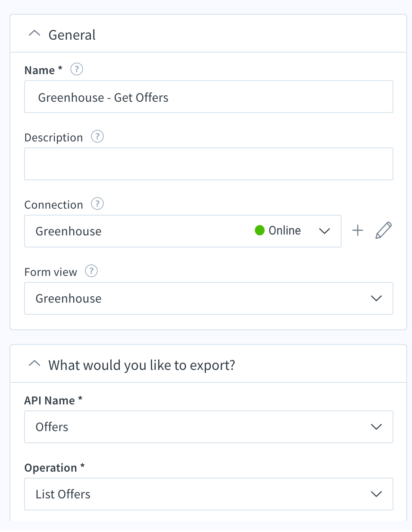Open the API Name dropdown showing Offers
Image resolution: width=412 pixels, height=532 pixels.
(209, 427)
